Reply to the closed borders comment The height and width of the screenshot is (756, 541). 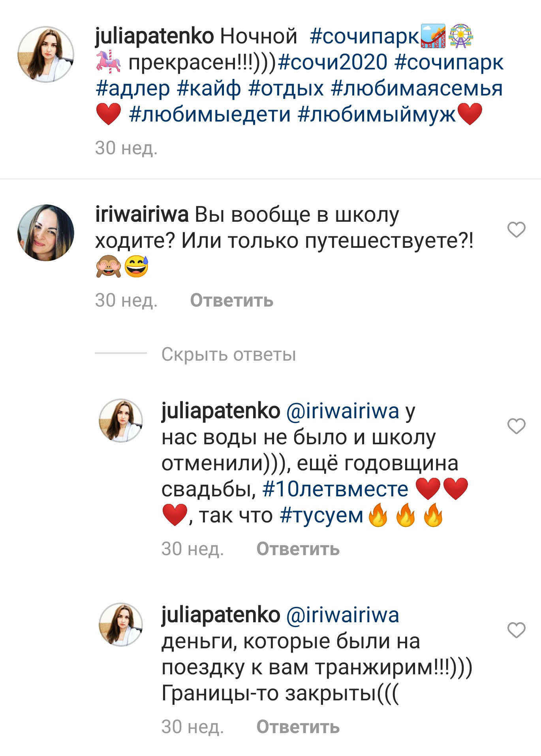(x=298, y=727)
